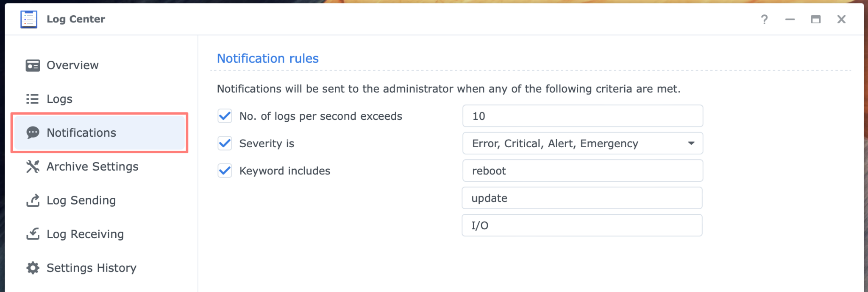The width and height of the screenshot is (868, 292).
Task: Click the Archive Settings tools icon
Action: pyautogui.click(x=33, y=166)
